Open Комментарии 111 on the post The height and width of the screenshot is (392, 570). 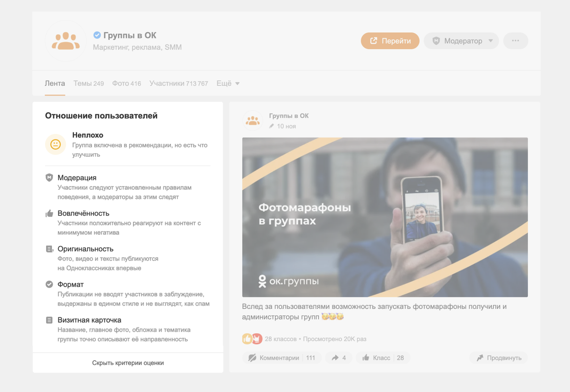pyautogui.click(x=282, y=358)
